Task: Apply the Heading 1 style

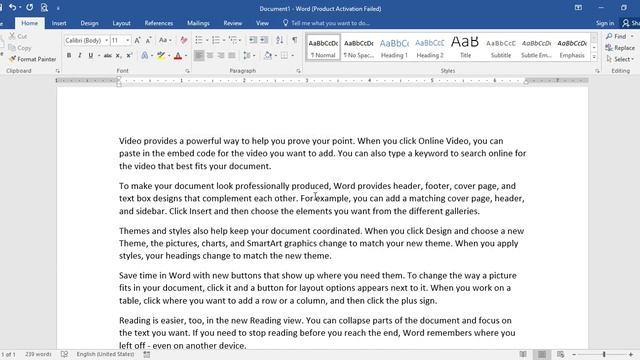Action: tap(394, 47)
